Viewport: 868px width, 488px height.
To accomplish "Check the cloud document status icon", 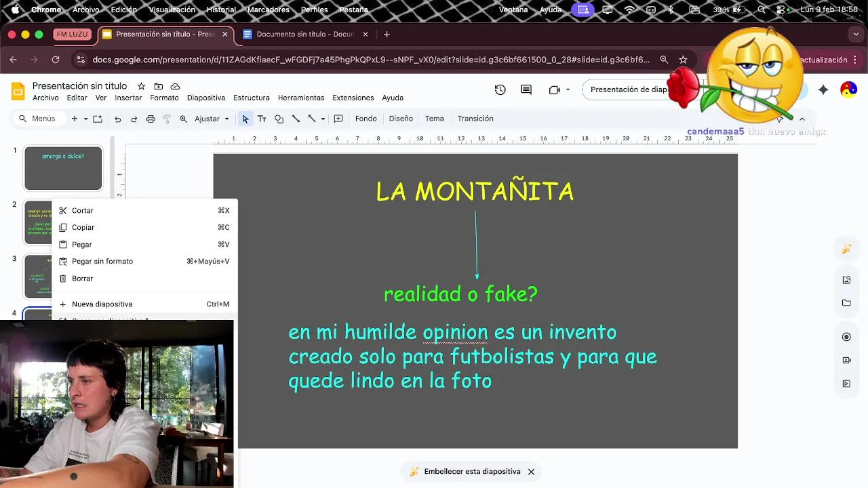I will click(x=175, y=86).
